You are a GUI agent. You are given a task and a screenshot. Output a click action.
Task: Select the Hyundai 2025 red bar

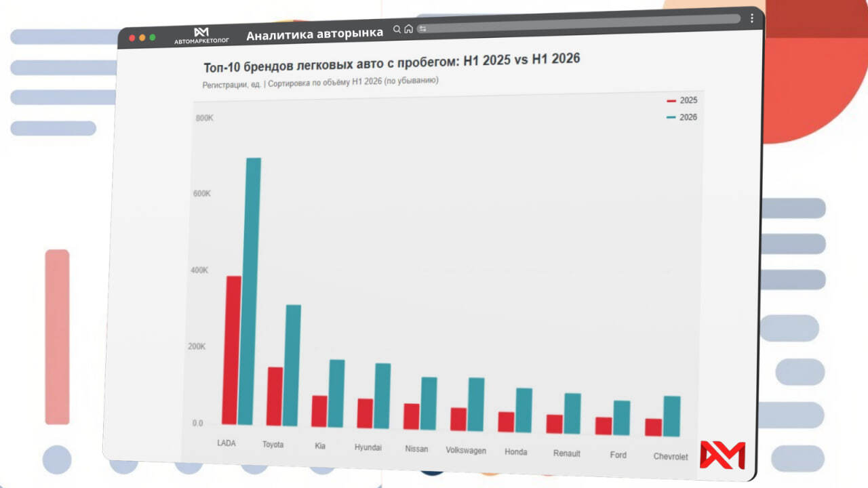tap(366, 413)
